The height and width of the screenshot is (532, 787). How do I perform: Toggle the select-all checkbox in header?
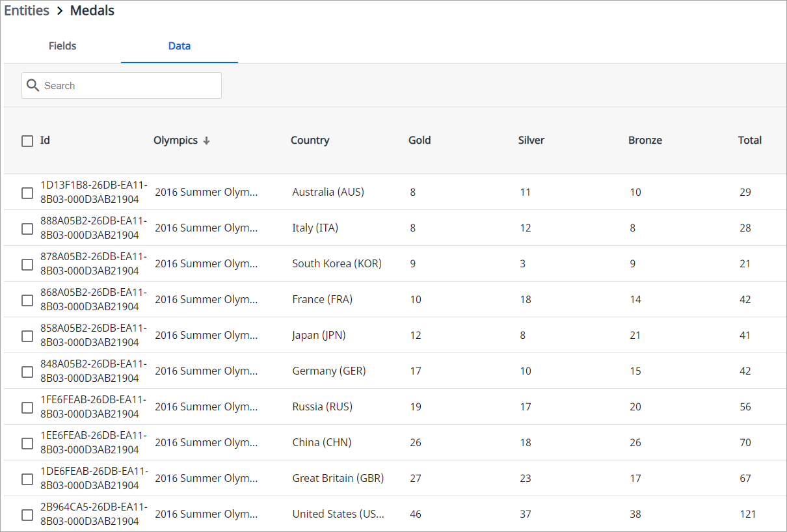(x=27, y=141)
